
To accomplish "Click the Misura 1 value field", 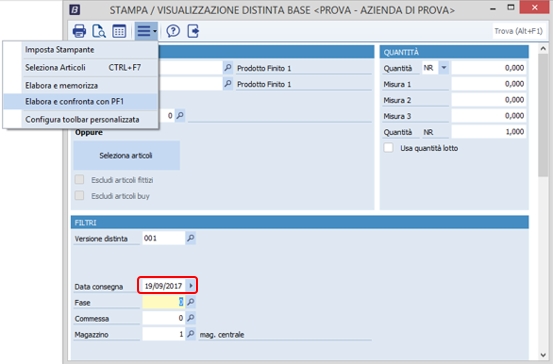I will coord(489,84).
